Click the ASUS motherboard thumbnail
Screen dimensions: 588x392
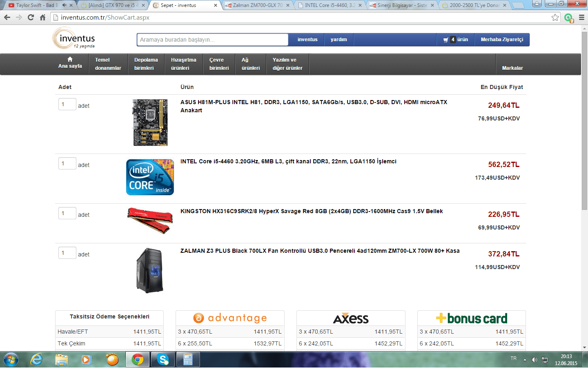150,122
